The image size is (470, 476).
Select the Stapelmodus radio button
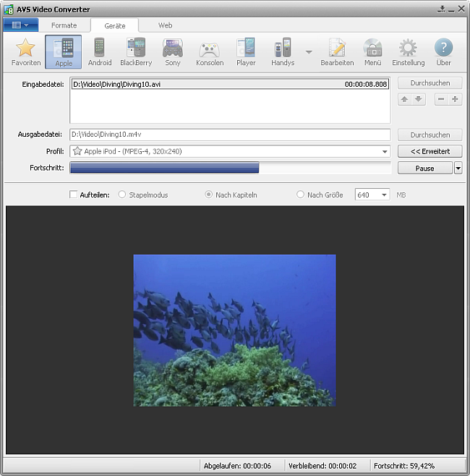click(x=121, y=195)
